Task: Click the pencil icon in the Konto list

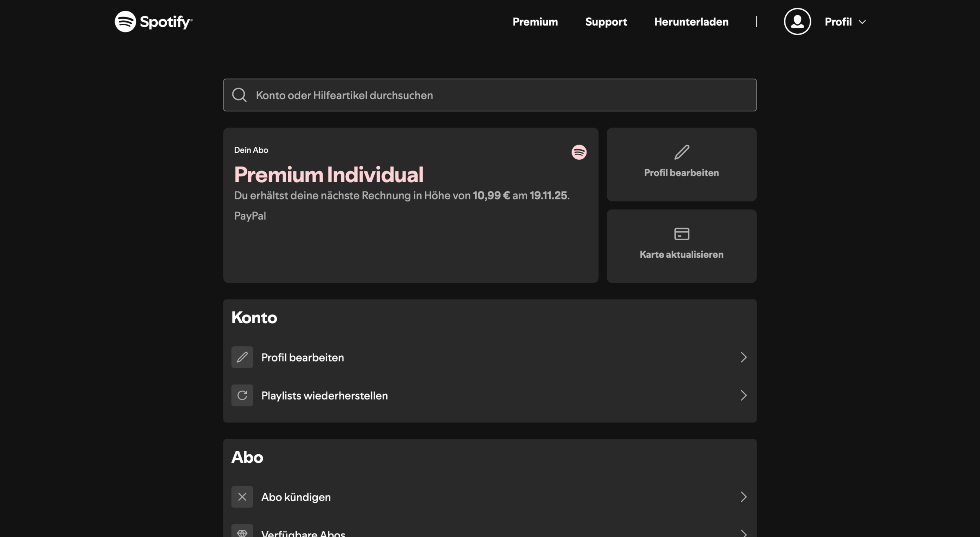Action: tap(242, 357)
